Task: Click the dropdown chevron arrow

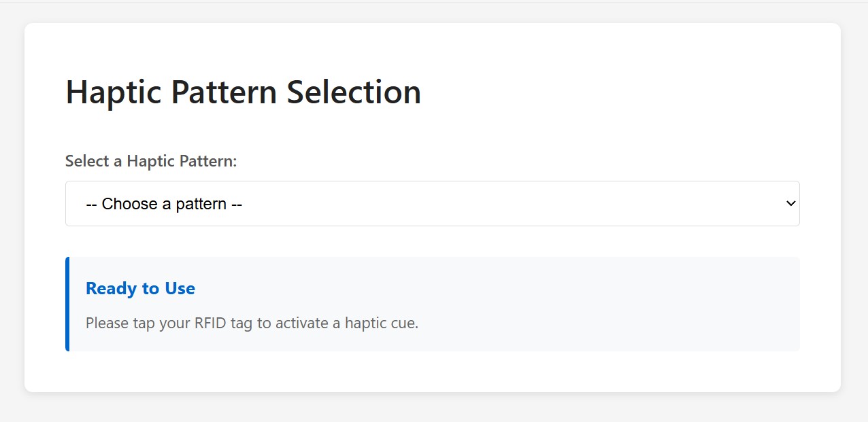Action: coord(790,203)
